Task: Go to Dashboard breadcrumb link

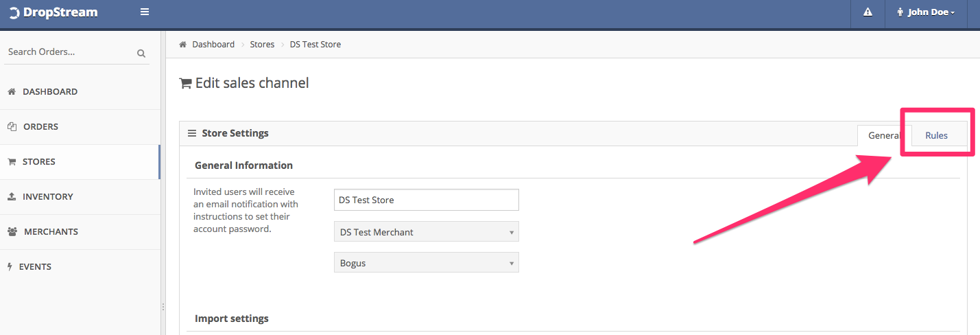Action: tap(213, 44)
